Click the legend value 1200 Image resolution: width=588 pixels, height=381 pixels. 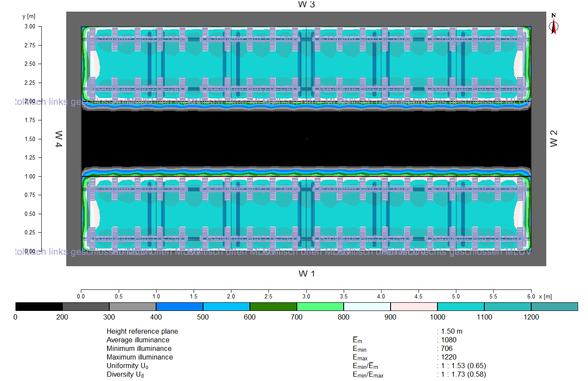pos(531,317)
